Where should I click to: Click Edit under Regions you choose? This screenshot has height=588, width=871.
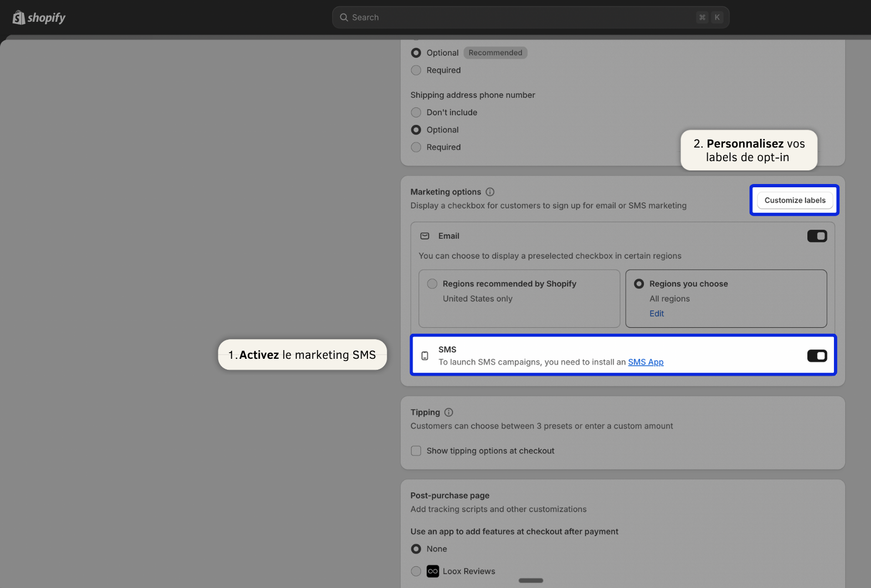coord(657,314)
